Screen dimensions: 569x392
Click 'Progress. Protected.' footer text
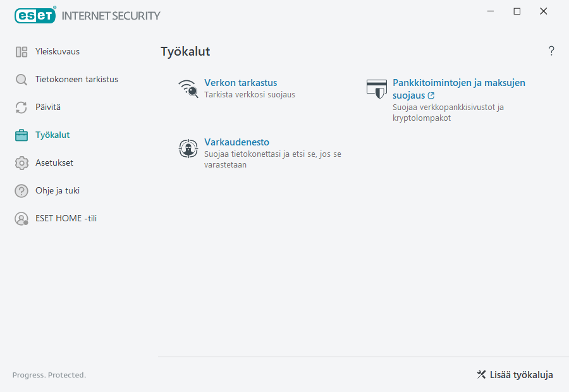pyautogui.click(x=49, y=375)
